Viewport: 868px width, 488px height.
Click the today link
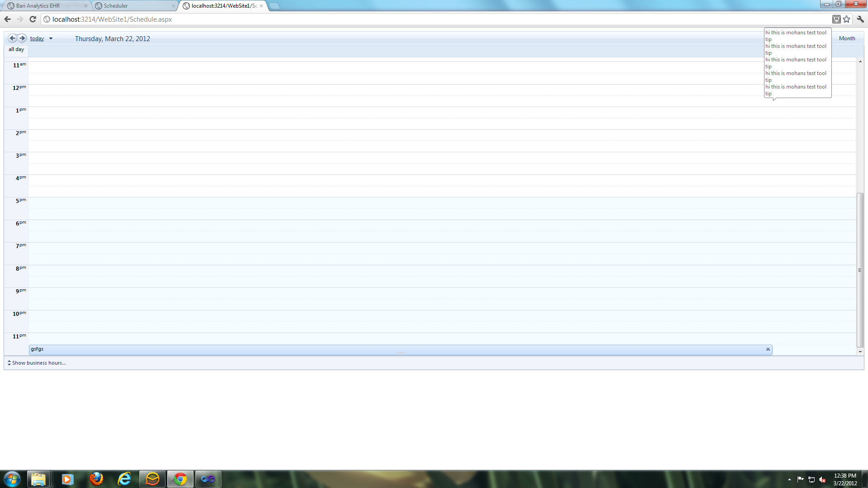click(37, 39)
